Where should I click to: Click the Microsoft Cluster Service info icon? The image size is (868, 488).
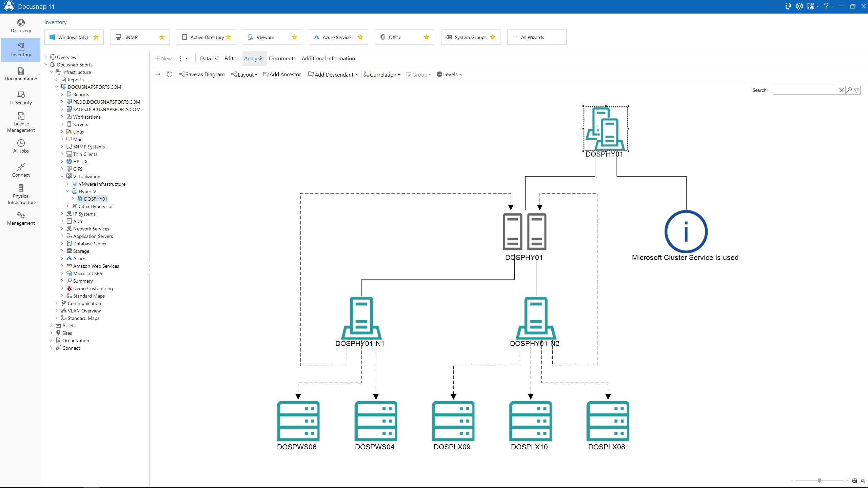(x=686, y=231)
